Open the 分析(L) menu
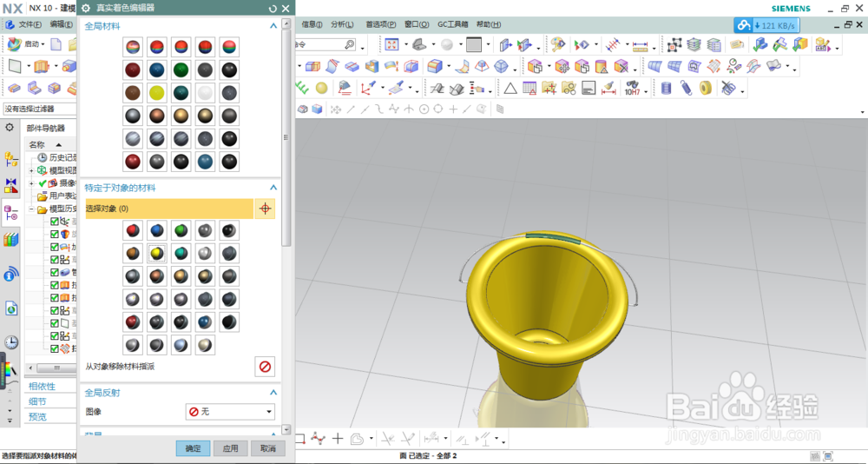Screen dimensions: 868x464 [342, 24]
